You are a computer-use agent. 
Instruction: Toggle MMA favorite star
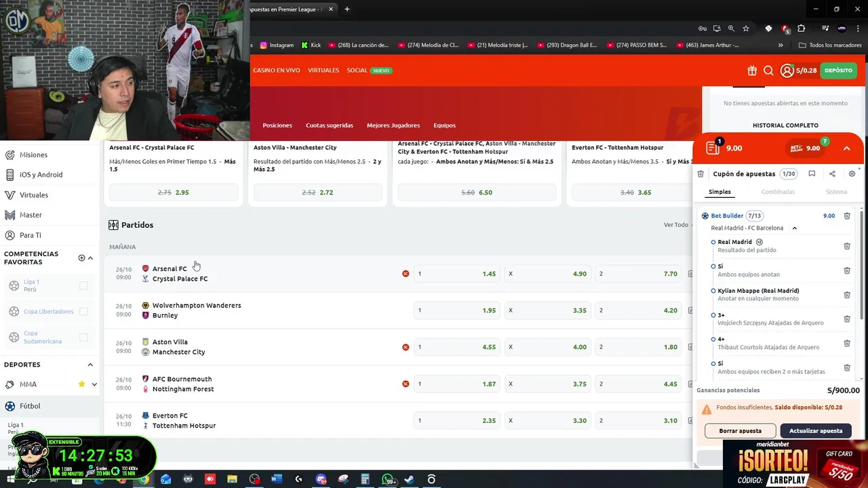(x=81, y=384)
